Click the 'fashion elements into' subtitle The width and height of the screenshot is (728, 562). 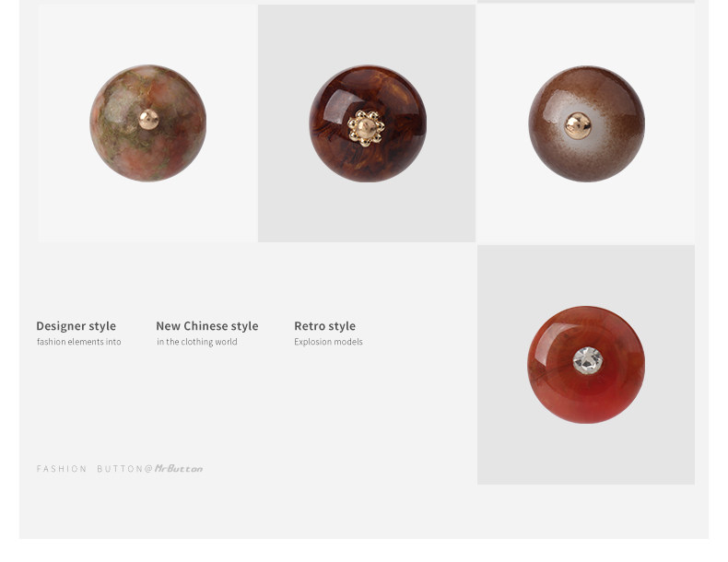pos(79,342)
